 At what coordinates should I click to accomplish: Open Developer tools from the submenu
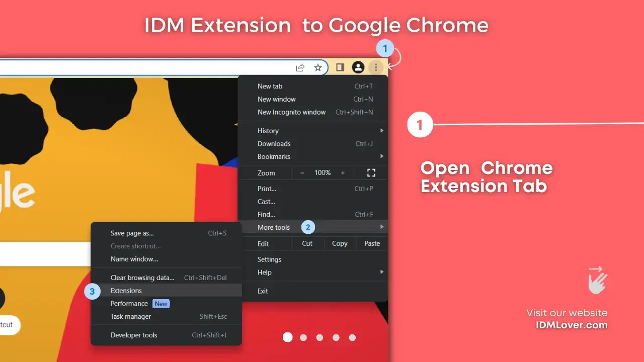click(134, 335)
